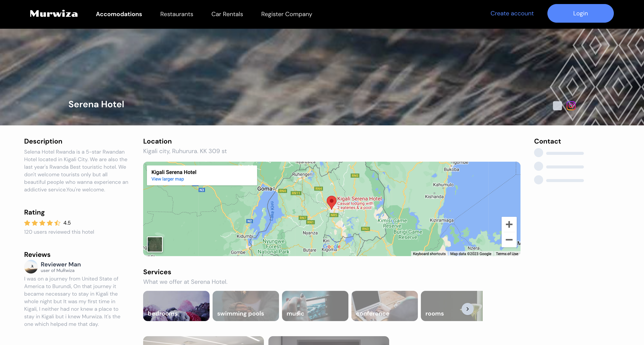Click the 'user of MuRwiza' subtitle
The width and height of the screenshot is (644, 345).
tap(58, 270)
